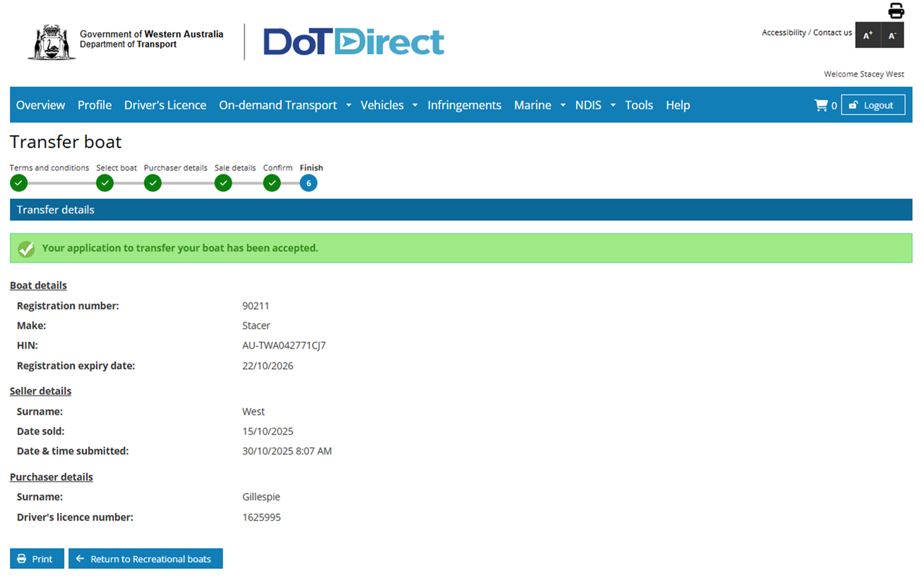Click the Western Australia government crest
Image resolution: width=924 pixels, height=578 pixels.
[52, 42]
